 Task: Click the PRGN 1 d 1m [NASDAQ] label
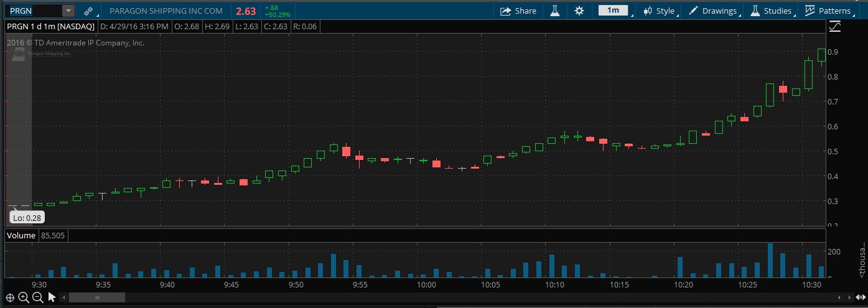pyautogui.click(x=50, y=26)
